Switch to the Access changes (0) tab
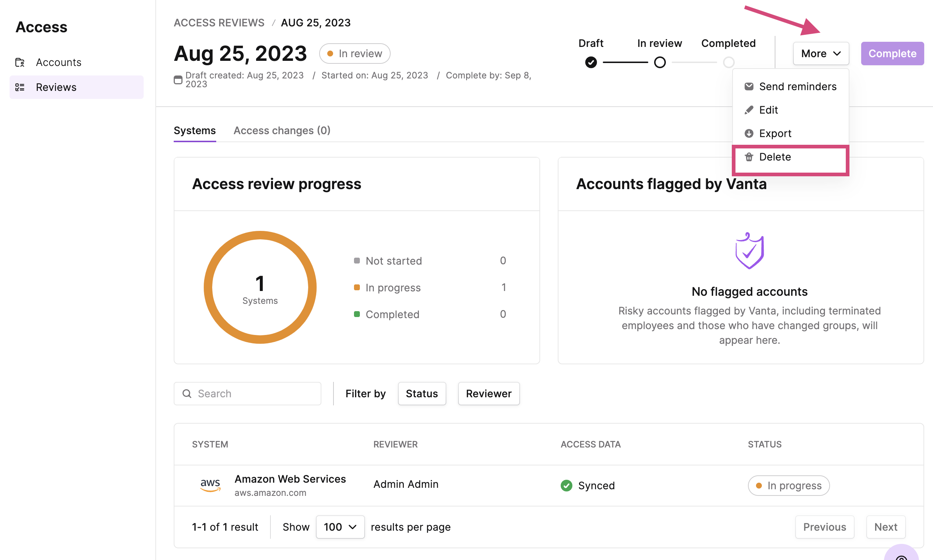The height and width of the screenshot is (560, 933). tap(282, 130)
